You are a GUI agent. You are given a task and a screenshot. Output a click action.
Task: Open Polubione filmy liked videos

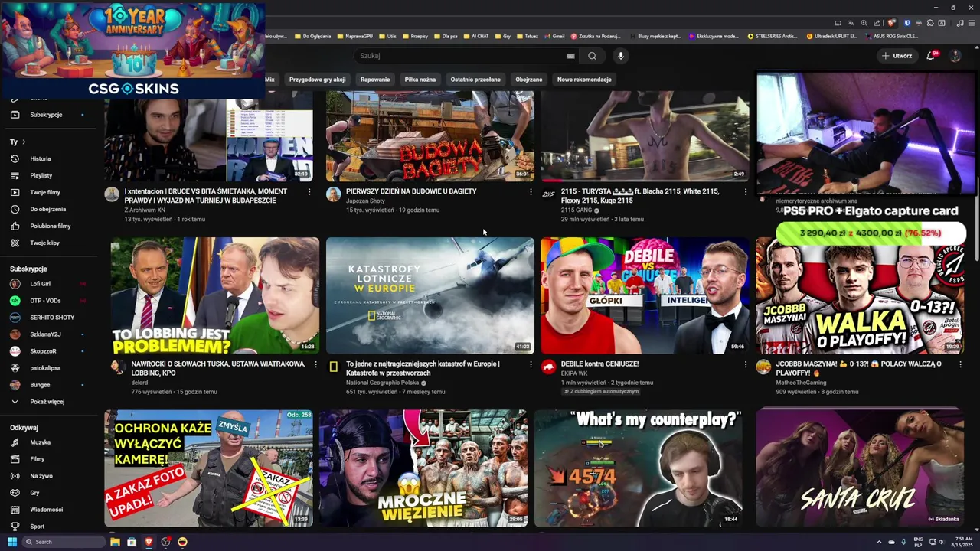[x=50, y=226]
